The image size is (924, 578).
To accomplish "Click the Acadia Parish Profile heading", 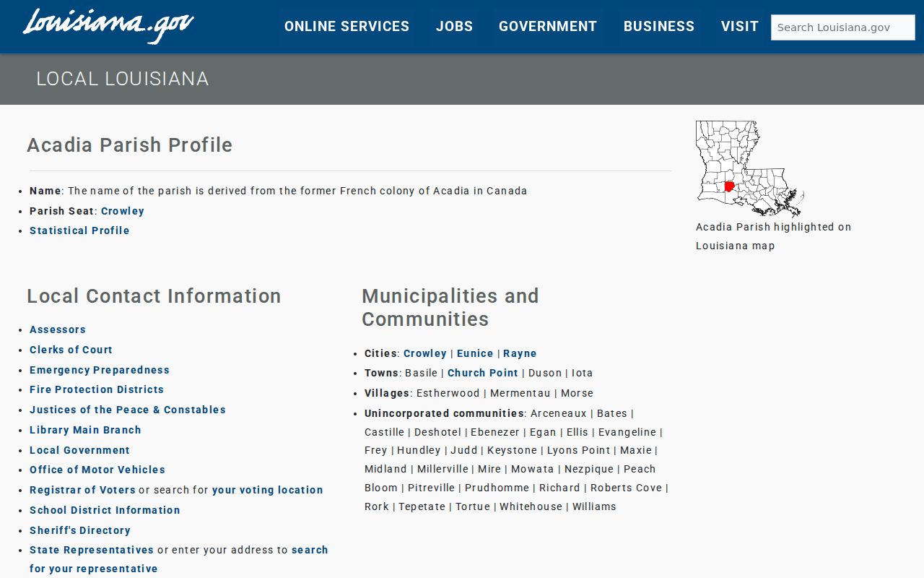I will pyautogui.click(x=130, y=145).
